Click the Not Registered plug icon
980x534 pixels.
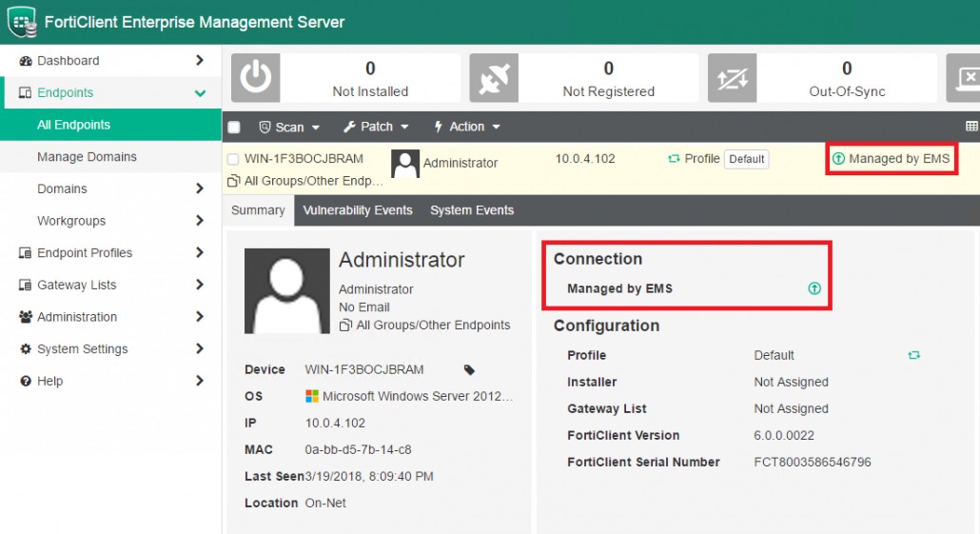493,78
